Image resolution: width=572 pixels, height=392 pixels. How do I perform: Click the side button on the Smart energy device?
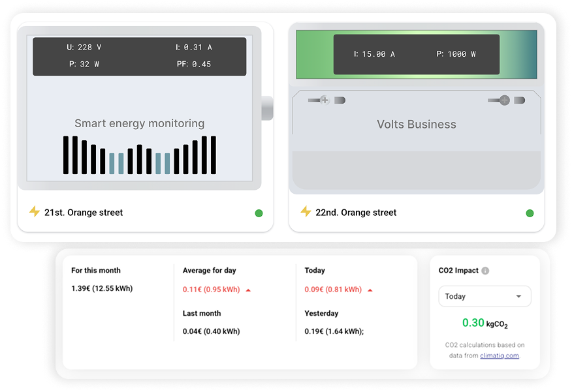pos(267,110)
